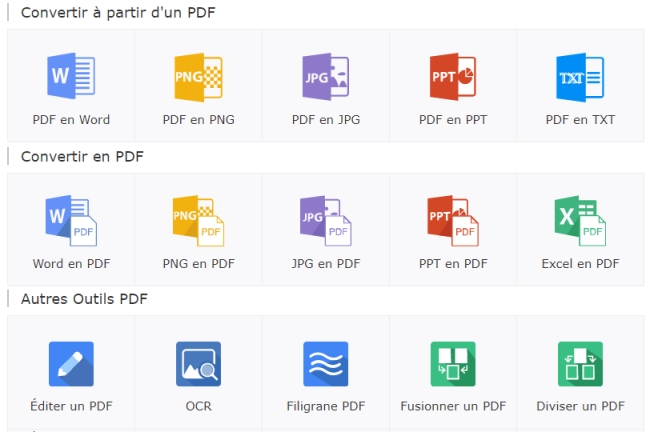The width and height of the screenshot is (650, 432).
Task: Click the 'JPG en PDF' label
Action: pyautogui.click(x=326, y=264)
